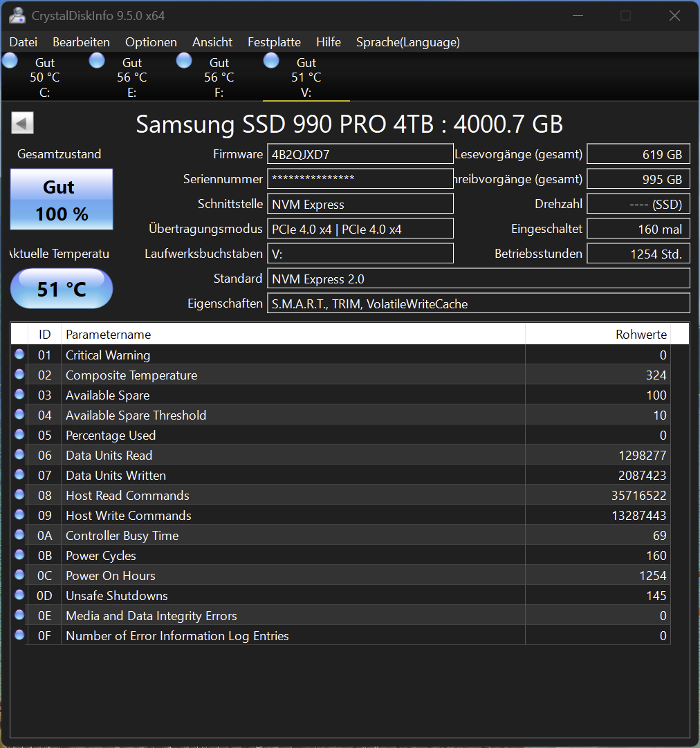Select the Host Write Commands parameter name
This screenshot has width=700, height=748.
click(x=129, y=515)
